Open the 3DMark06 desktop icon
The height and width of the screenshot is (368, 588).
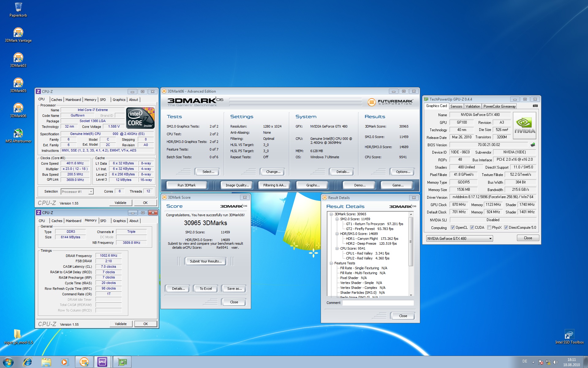pyautogui.click(x=18, y=110)
